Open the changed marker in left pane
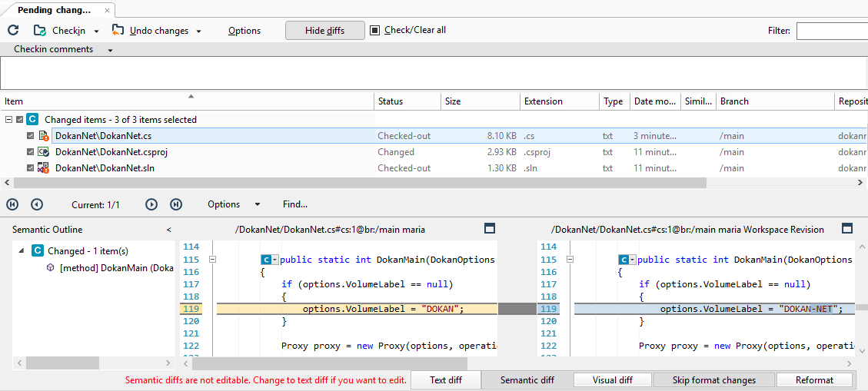The width and height of the screenshot is (868, 391). (x=270, y=260)
